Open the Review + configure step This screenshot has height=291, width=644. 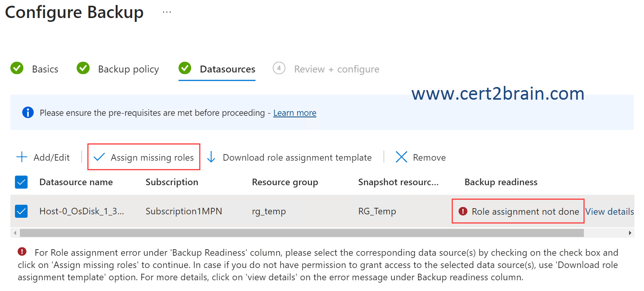(x=336, y=69)
